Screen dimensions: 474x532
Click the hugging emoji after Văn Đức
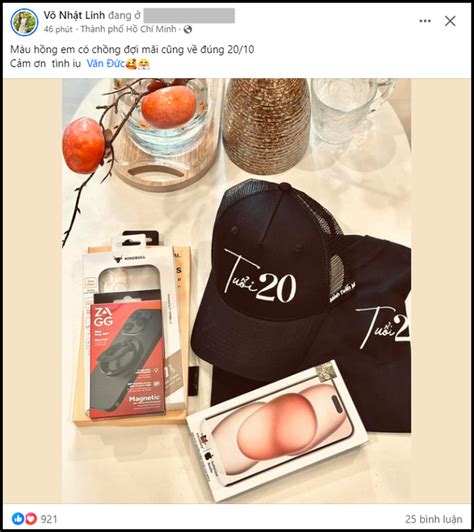[x=144, y=64]
